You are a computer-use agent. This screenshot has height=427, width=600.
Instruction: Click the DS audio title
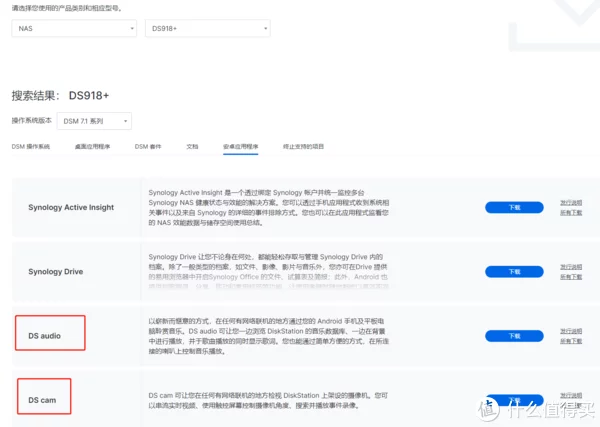(44, 336)
